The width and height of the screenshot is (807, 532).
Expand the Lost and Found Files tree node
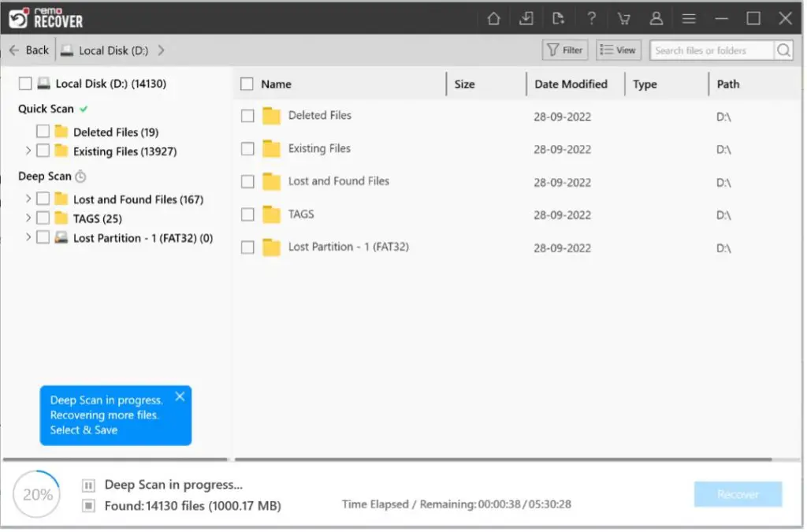pos(28,199)
